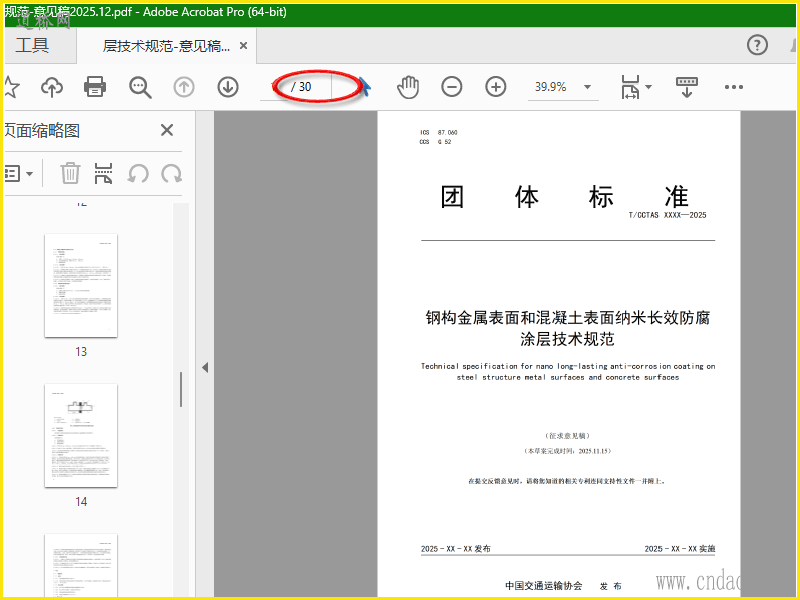Go to previous page up arrow
The height and width of the screenshot is (600, 800).
click(x=184, y=87)
